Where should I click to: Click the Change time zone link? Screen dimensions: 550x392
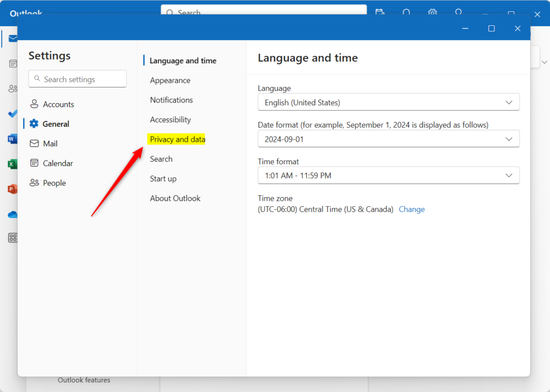411,209
